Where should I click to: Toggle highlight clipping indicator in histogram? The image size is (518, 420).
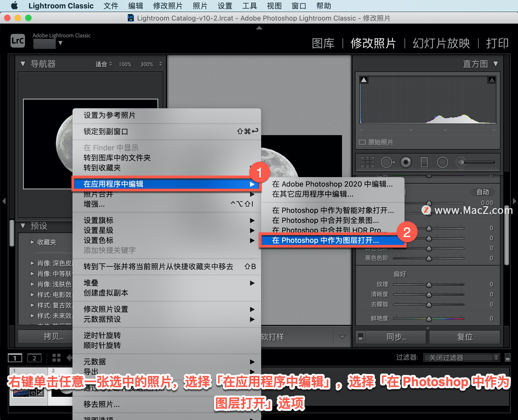[x=492, y=80]
